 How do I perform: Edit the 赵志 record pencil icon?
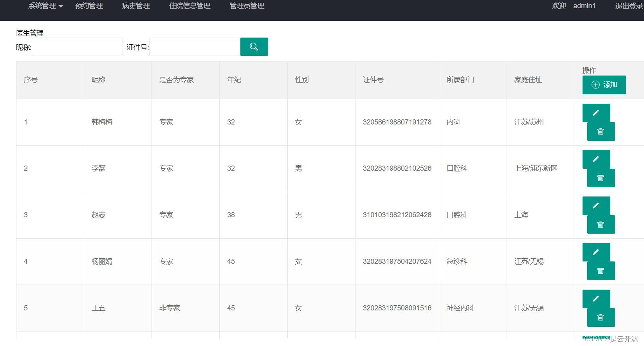coord(596,206)
